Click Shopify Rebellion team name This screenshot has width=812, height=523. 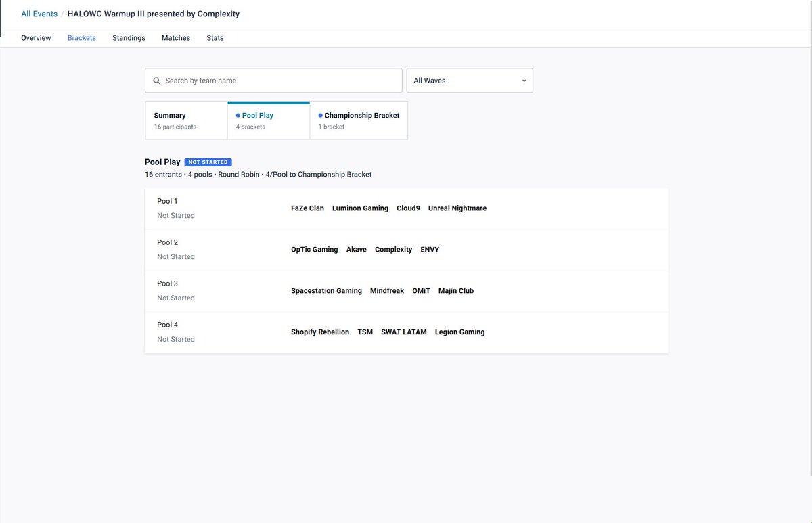(320, 332)
